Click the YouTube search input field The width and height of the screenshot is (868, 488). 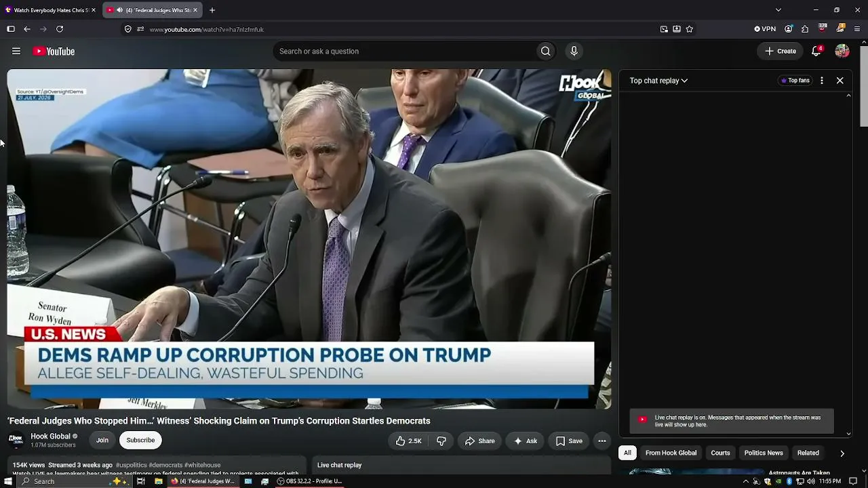point(404,52)
